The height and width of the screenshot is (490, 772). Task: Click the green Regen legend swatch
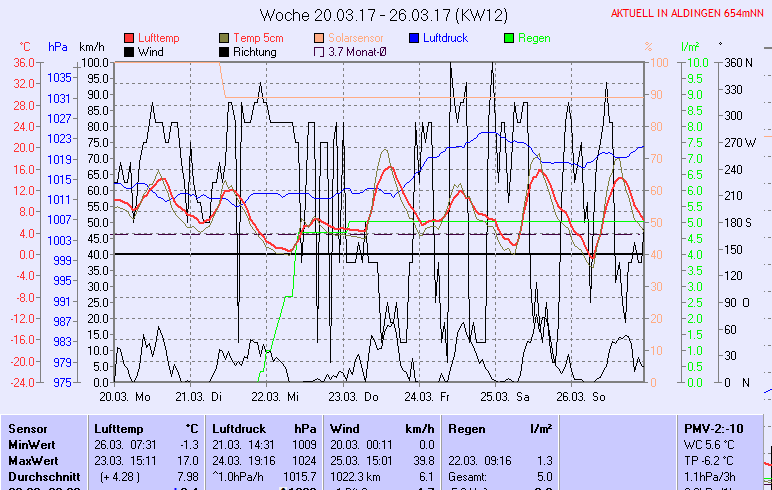tap(510, 38)
